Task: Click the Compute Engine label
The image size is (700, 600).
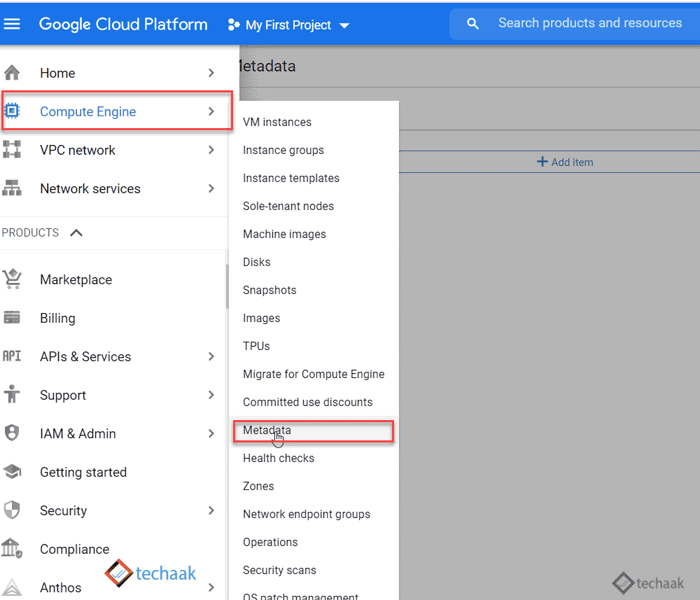Action: pyautogui.click(x=88, y=111)
